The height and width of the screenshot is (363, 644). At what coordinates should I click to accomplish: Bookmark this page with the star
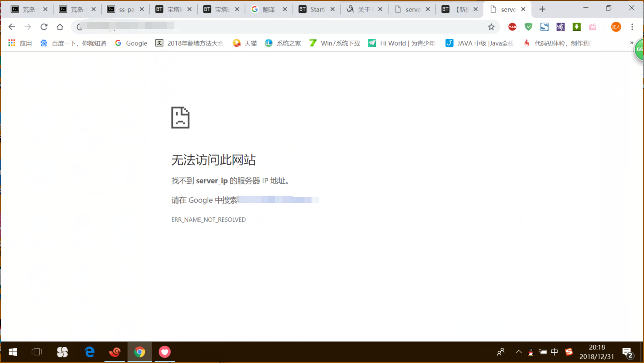click(x=491, y=27)
